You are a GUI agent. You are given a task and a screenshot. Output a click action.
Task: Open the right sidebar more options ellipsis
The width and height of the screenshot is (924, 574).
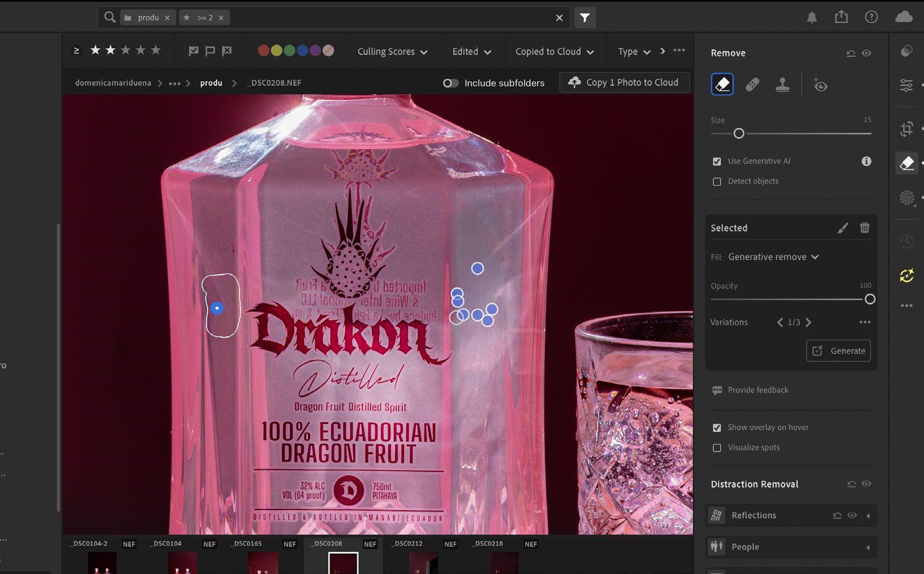coord(907,306)
